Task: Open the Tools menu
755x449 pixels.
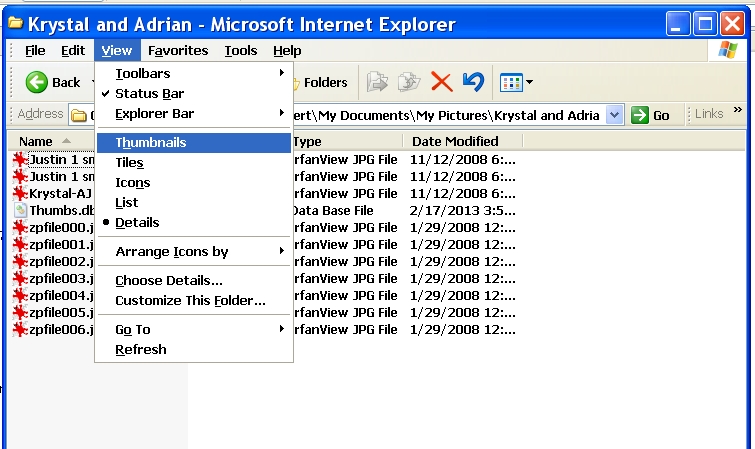Action: pos(241,51)
